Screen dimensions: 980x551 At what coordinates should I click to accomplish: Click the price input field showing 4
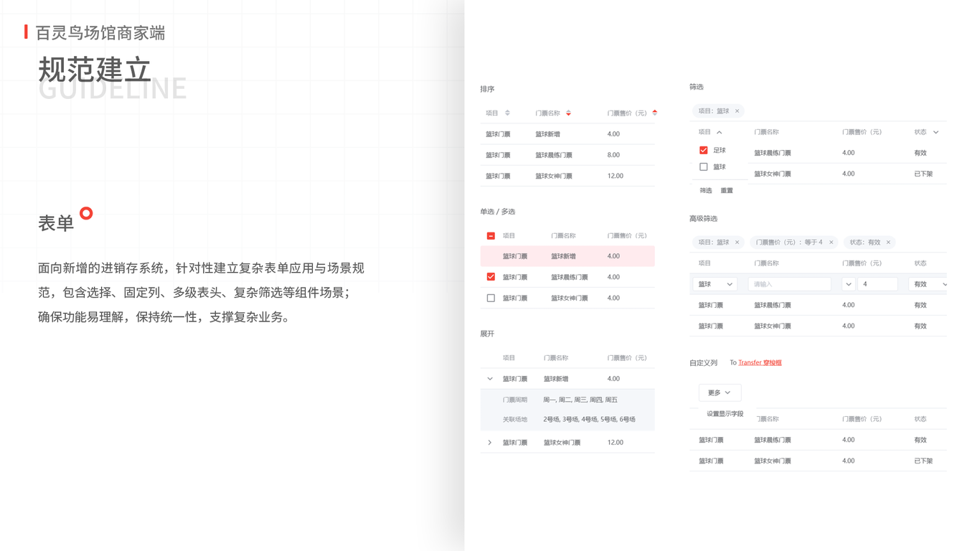877,284
